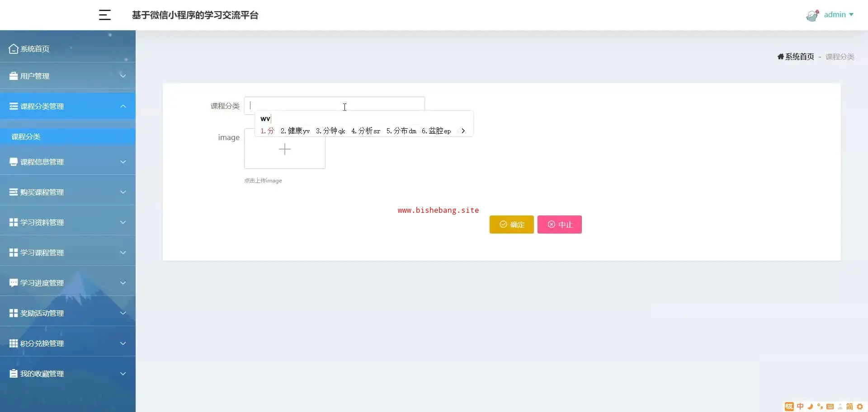Click the 用户管理 briefcase icon
The image size is (868, 412).
[14, 76]
